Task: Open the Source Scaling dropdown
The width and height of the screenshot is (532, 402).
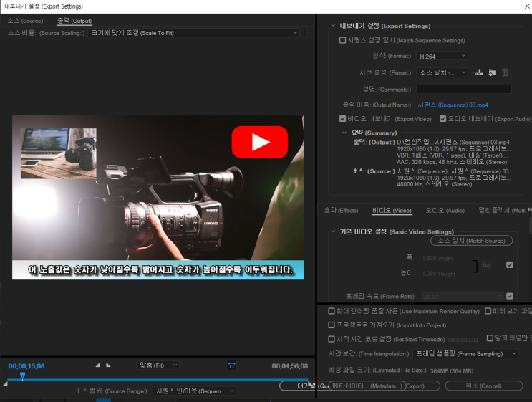Action: [194, 33]
